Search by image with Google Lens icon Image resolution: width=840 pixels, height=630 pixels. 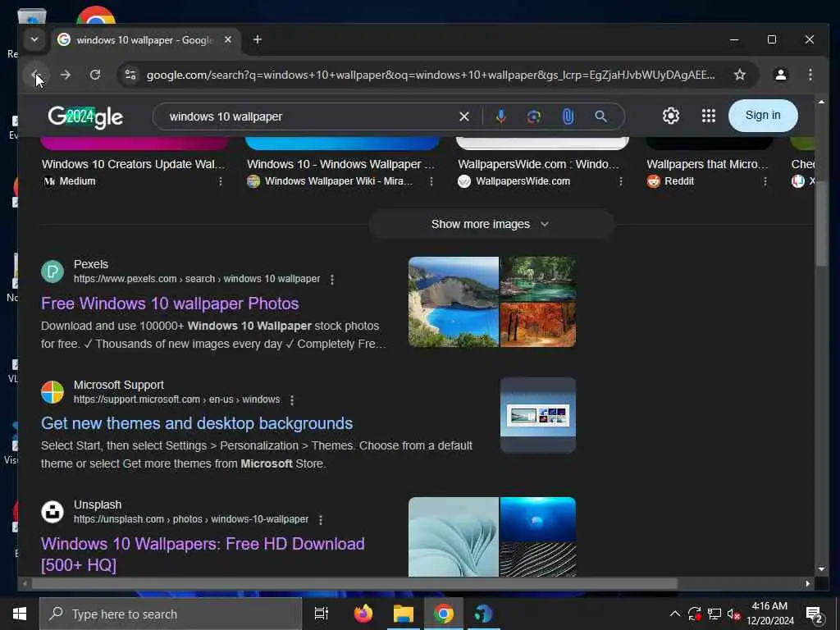pos(533,116)
